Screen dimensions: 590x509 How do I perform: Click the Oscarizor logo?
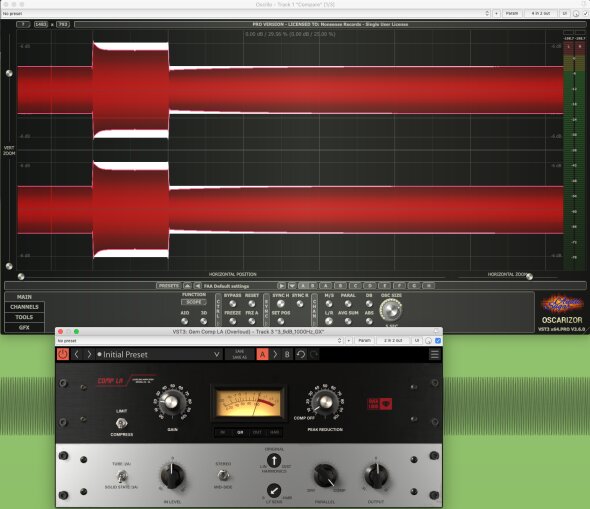(562, 311)
